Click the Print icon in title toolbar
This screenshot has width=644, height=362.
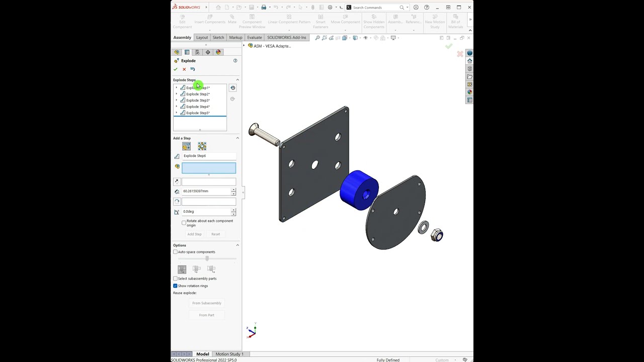pos(264,8)
